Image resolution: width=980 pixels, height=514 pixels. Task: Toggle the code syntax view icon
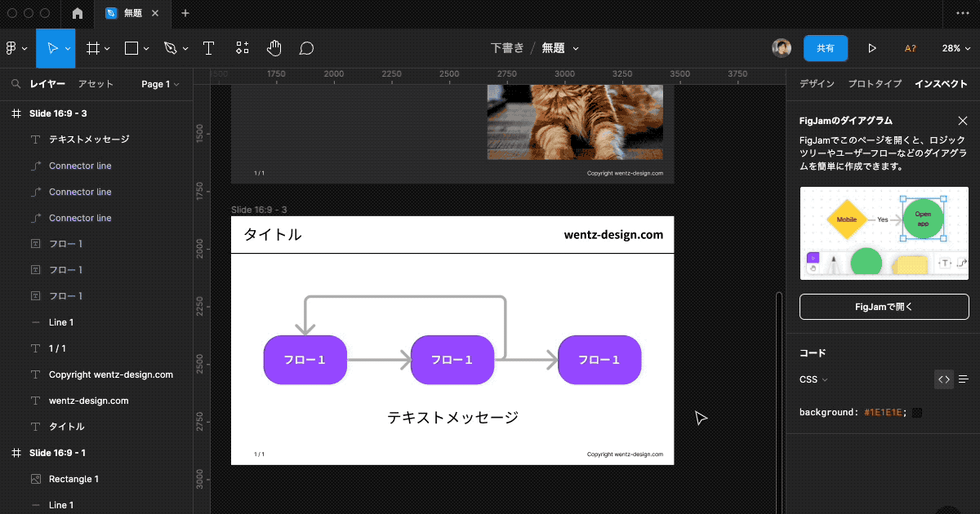point(943,379)
